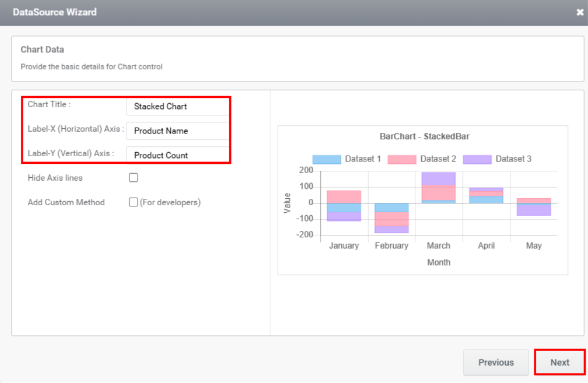Click the purple March bar segment
588x383 pixels.
pyautogui.click(x=439, y=178)
